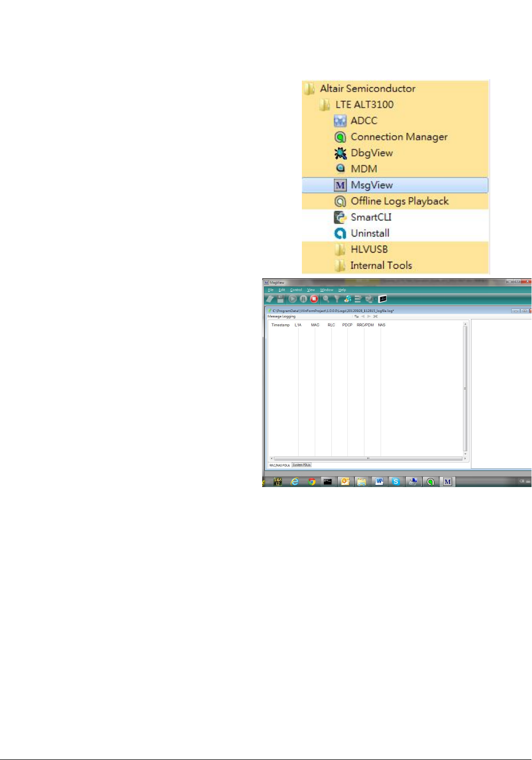Screen dimensions: 532x760
Task: Click the red stop logging button
Action: 314,299
